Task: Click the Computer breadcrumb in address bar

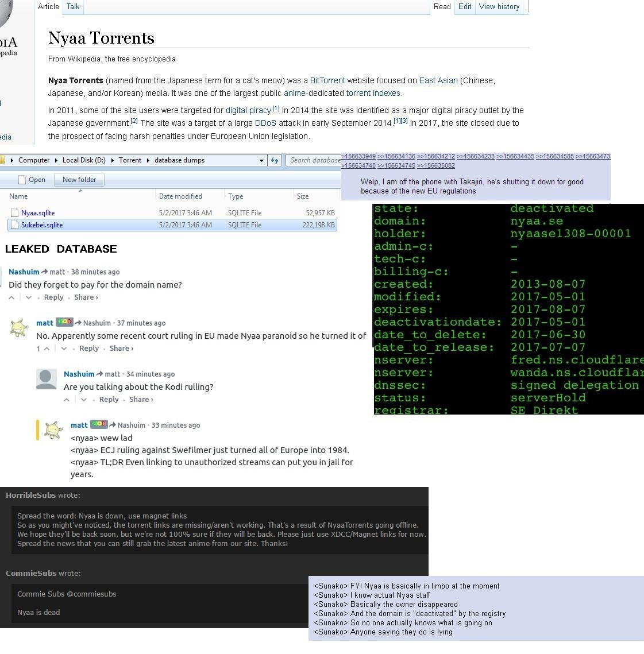Action: click(x=34, y=160)
